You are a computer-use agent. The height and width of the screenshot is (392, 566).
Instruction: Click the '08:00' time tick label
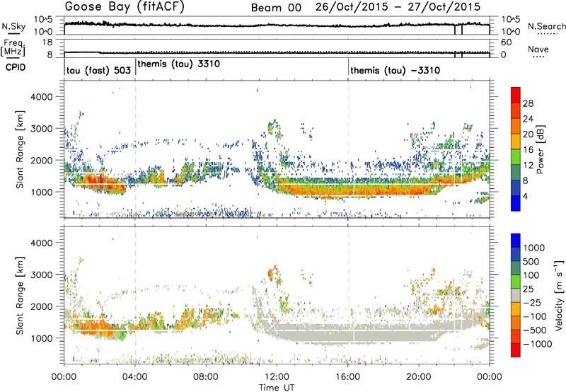point(206,377)
